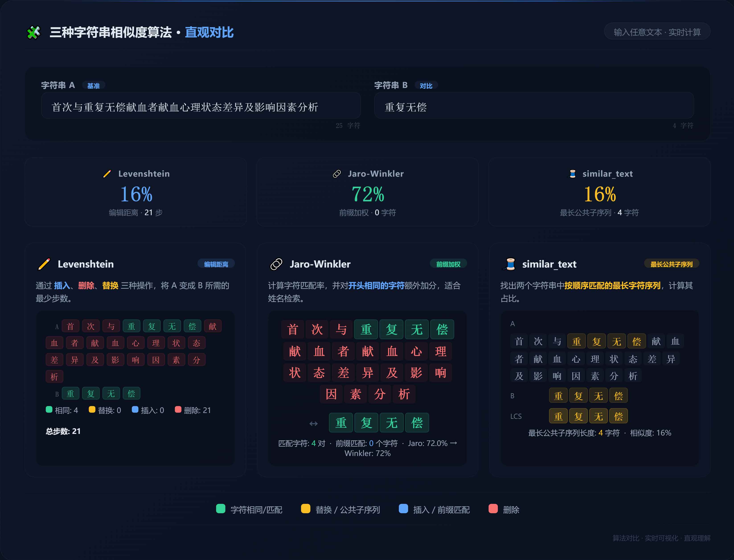Click the 最长公共子序列长度: 4 字符 text
The width and height of the screenshot is (734, 560).
point(574,433)
